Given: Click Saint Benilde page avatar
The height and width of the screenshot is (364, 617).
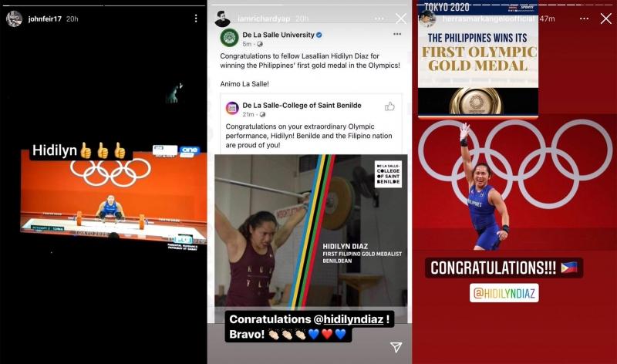Looking at the screenshot, I should pyautogui.click(x=232, y=108).
